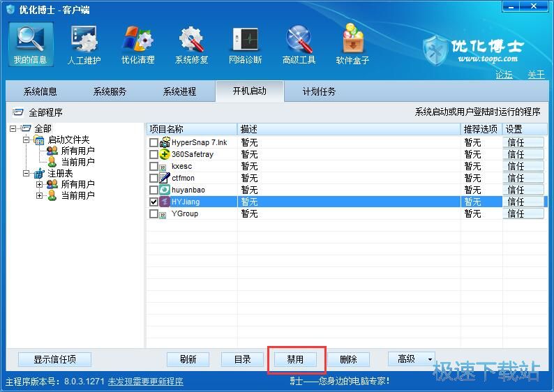Tick the HyperSnap 7.lnk checkbox
Viewport: 554px width, 392px height.
(154, 143)
